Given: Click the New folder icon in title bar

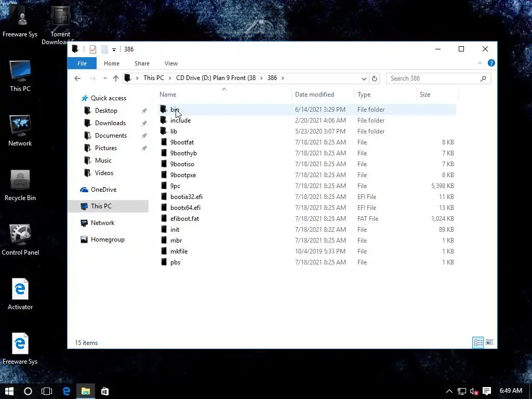Looking at the screenshot, I should coord(104,49).
